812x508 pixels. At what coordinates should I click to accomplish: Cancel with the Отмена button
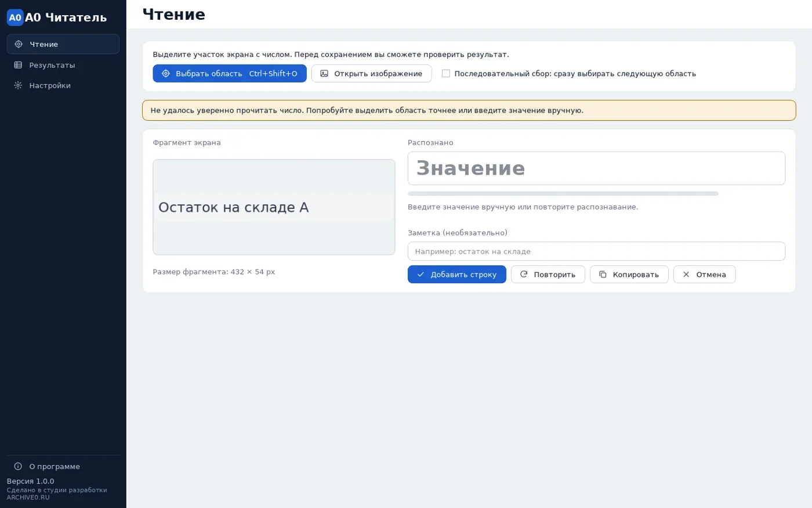[x=705, y=275]
